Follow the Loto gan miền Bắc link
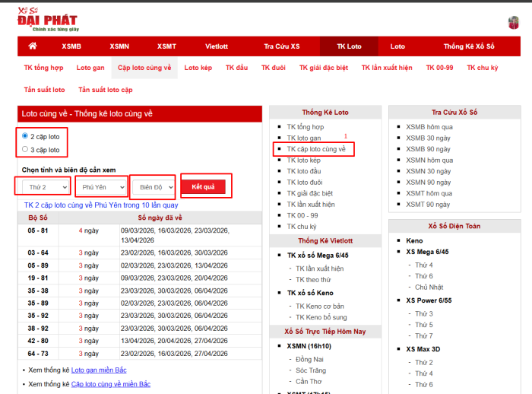The height and width of the screenshot is (394, 532). pyautogui.click(x=99, y=370)
